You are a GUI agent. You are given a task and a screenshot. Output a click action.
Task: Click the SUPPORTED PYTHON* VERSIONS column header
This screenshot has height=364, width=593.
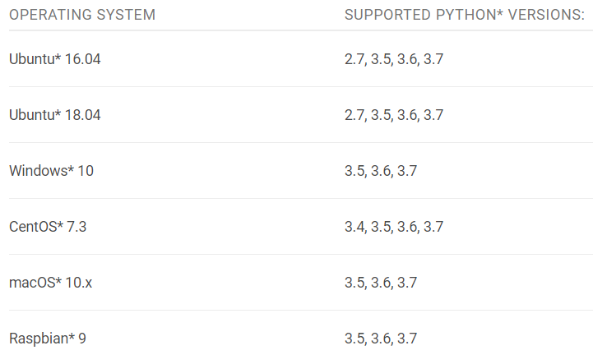pos(465,15)
